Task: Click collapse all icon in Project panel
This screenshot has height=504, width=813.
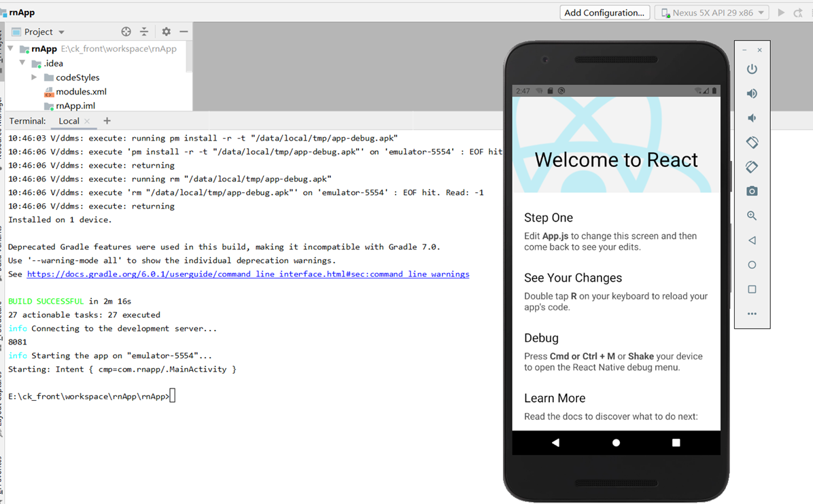Action: click(144, 32)
